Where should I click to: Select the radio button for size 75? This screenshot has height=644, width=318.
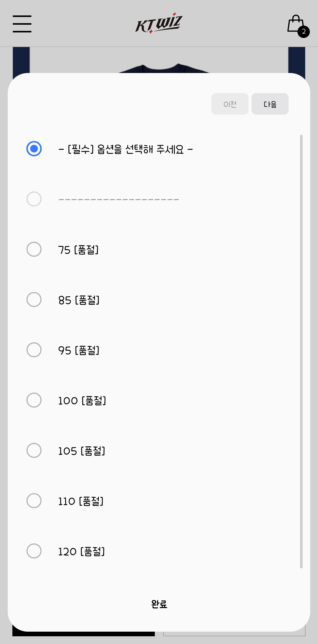(34, 249)
